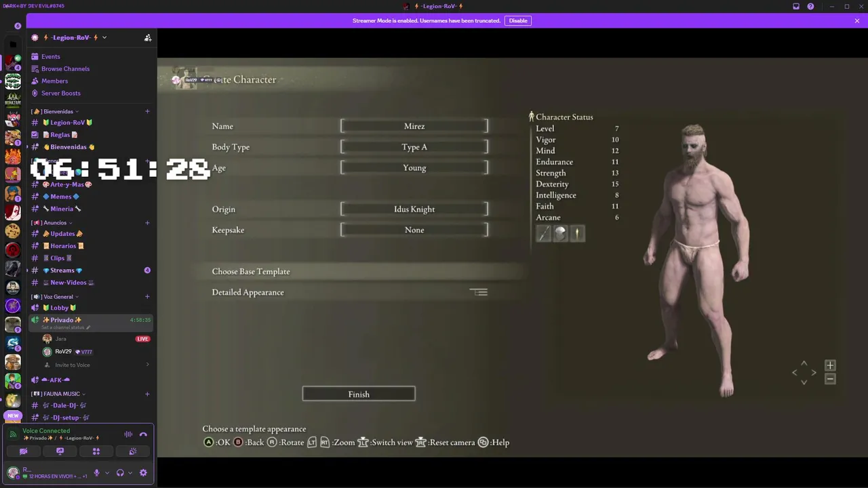Mute the microphone
868x488 pixels.
click(x=97, y=473)
